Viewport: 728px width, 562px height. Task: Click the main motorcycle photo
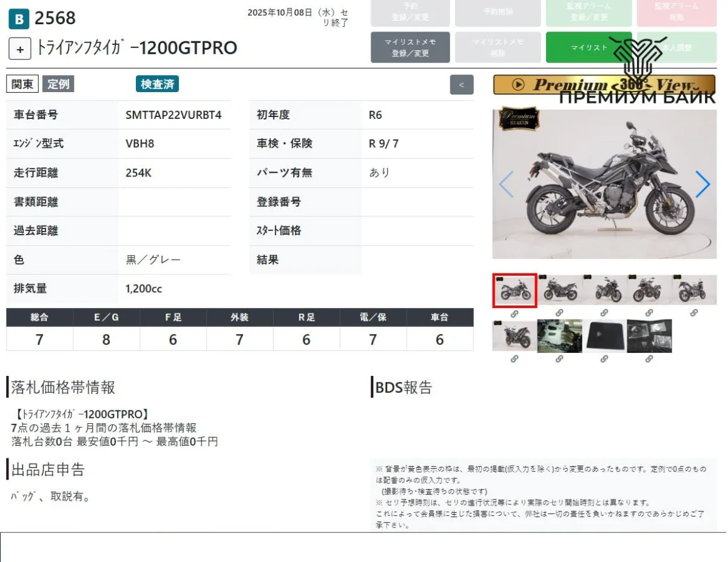[x=604, y=184]
